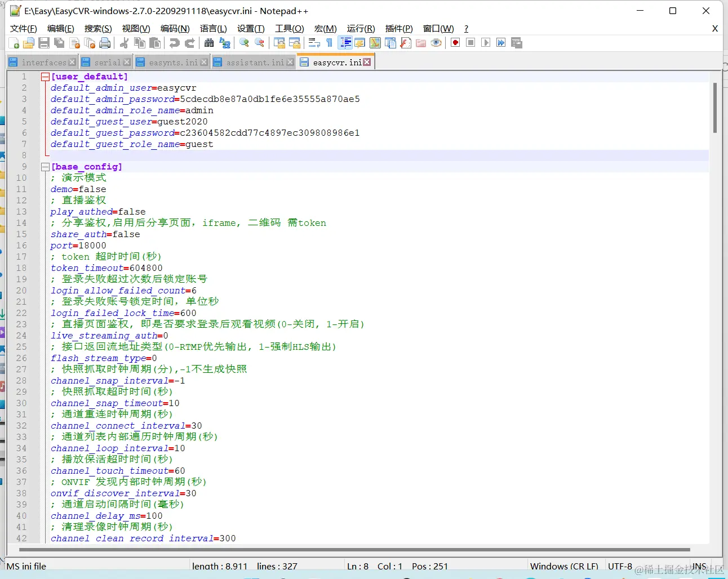Image resolution: width=728 pixels, height=579 pixels.
Task: Undo the last edit with the Undo arrow
Action: pyautogui.click(x=175, y=43)
